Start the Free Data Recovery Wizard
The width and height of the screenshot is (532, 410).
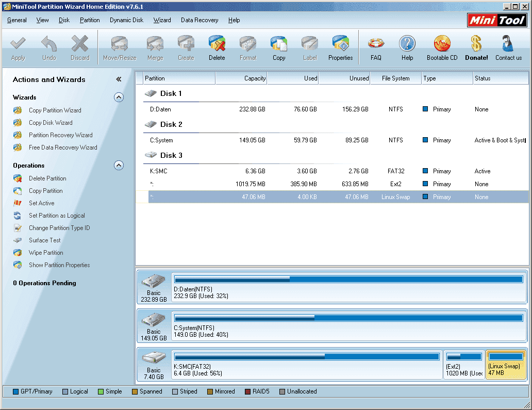click(x=63, y=147)
